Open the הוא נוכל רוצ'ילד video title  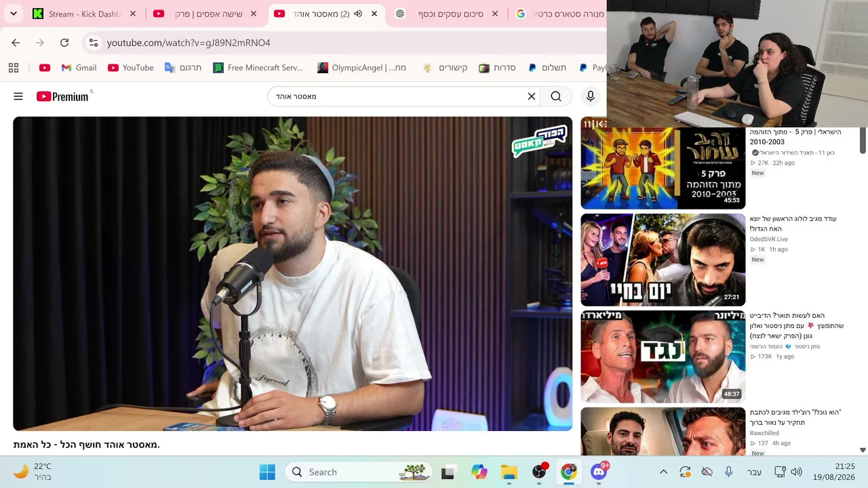pyautogui.click(x=795, y=417)
